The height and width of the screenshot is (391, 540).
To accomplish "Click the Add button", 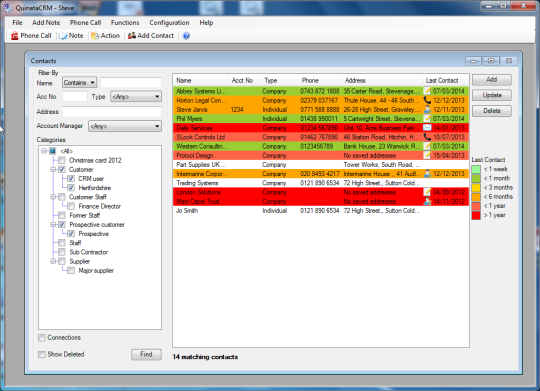I will pyautogui.click(x=492, y=80).
